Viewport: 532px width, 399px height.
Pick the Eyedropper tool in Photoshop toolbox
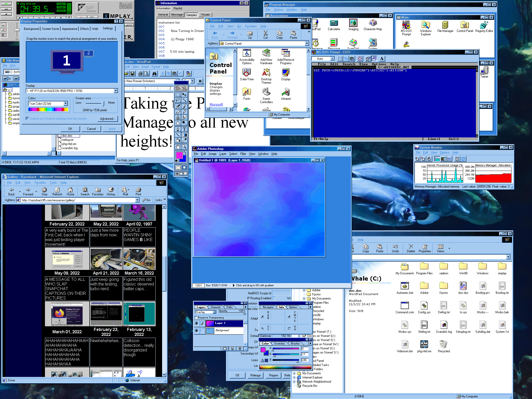(x=184, y=141)
